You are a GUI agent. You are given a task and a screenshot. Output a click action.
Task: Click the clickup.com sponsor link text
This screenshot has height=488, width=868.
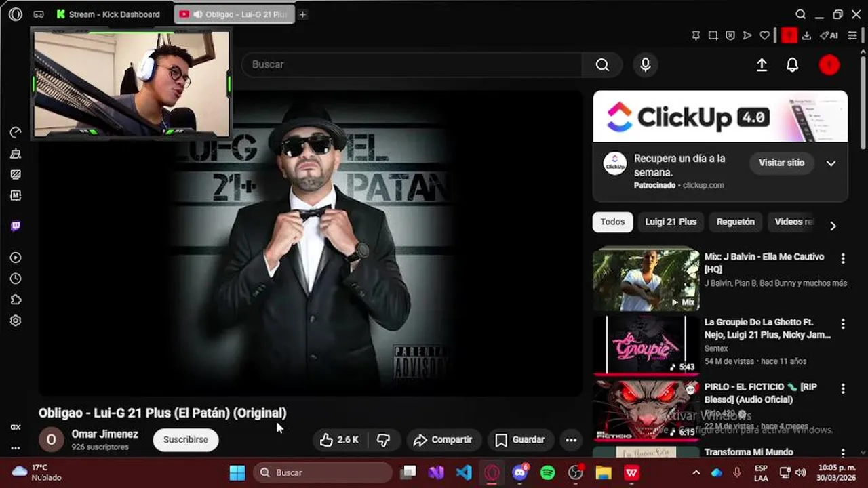[x=703, y=185]
